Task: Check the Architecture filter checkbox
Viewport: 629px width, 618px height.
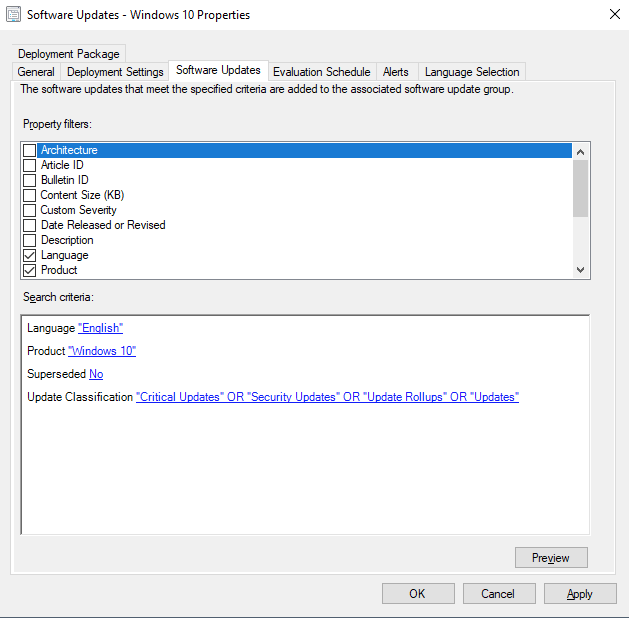Action: [x=29, y=150]
